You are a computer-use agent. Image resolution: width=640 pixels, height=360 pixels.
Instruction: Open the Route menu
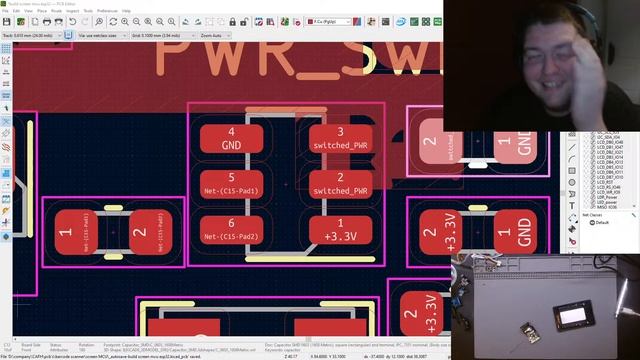pyautogui.click(x=56, y=11)
